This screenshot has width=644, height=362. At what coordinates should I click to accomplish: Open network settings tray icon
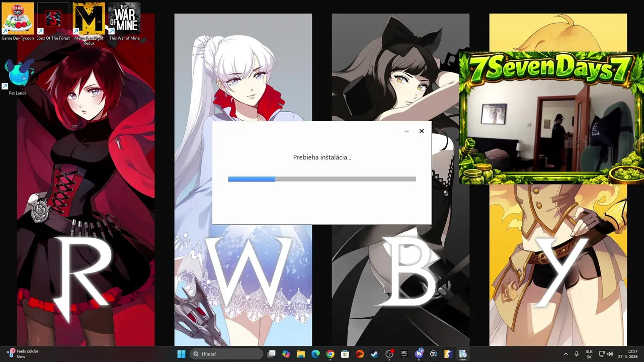point(602,354)
